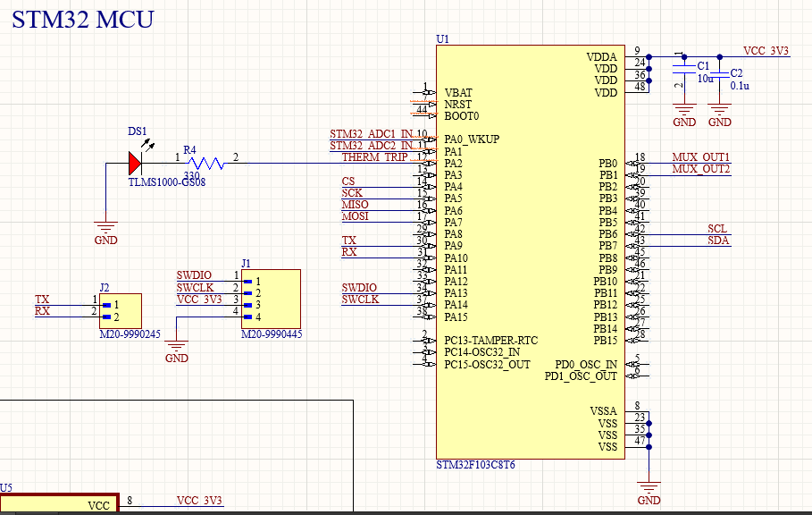The image size is (812, 515).
Task: Click the PC13-TAMPER-RTC pin name
Action: [x=491, y=341]
